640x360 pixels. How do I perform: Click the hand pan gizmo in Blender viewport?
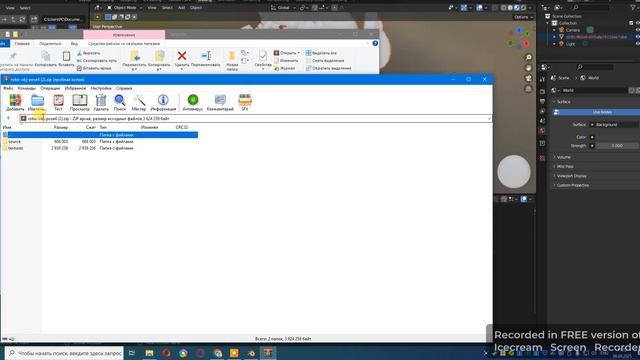coord(528,68)
